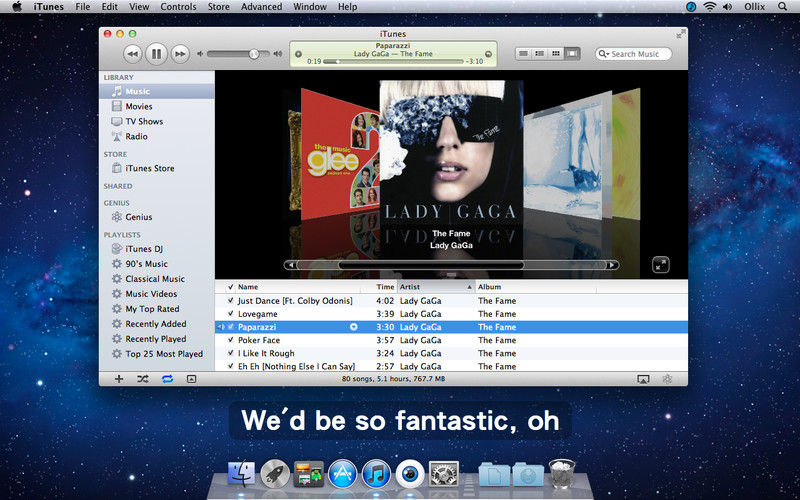
Task: Switch to list view icon
Action: [522, 54]
